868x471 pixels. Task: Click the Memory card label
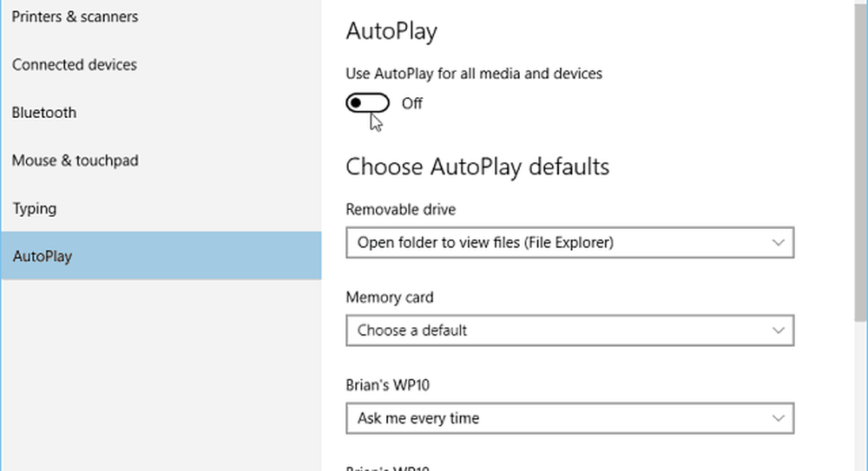389,298
